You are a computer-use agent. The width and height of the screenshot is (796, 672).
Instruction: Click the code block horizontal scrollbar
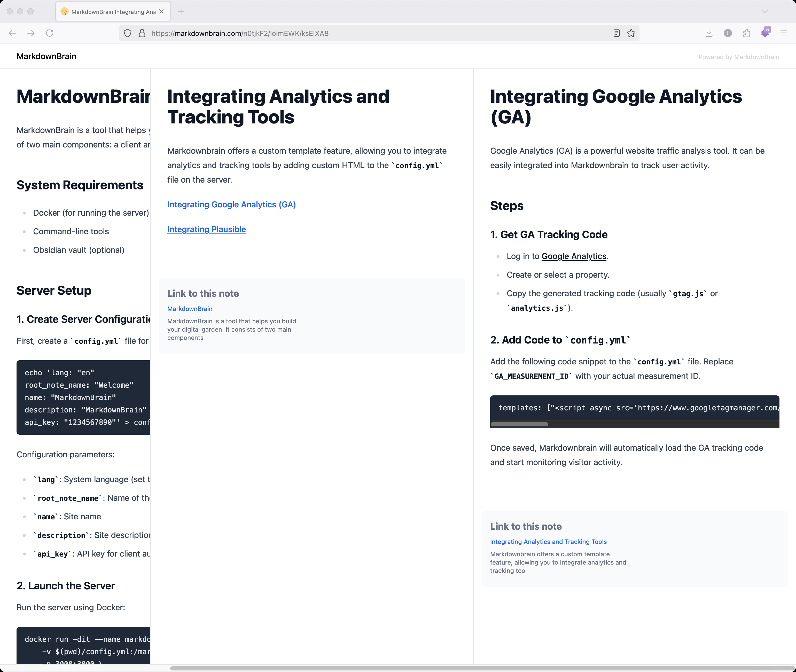click(519, 424)
